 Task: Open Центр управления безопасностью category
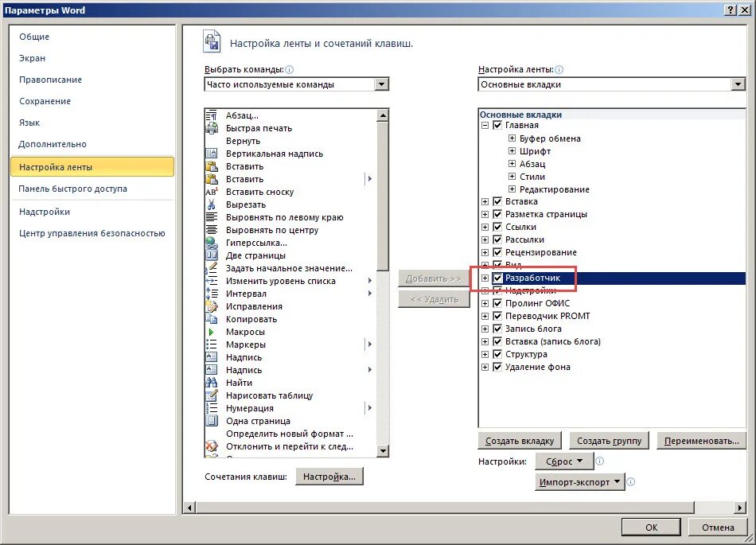pos(92,233)
